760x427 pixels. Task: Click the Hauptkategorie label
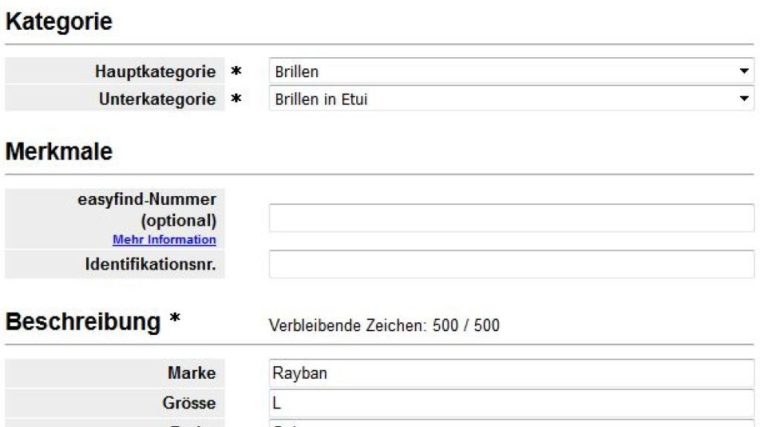156,72
